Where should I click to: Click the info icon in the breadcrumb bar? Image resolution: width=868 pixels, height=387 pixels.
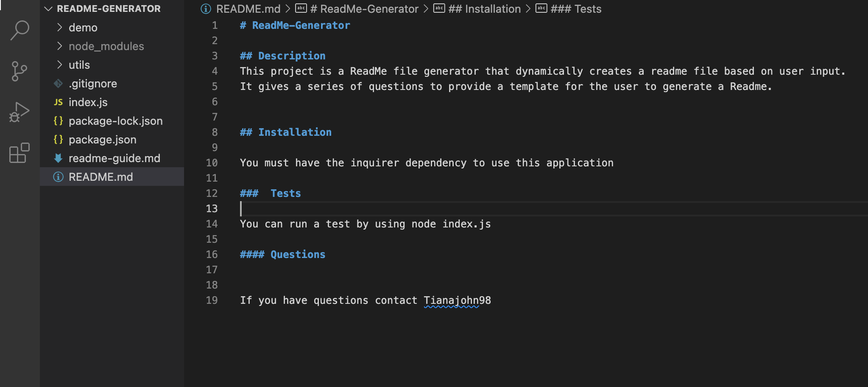(205, 8)
